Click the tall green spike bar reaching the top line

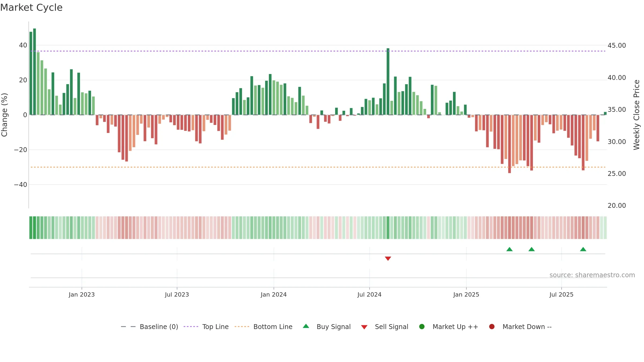[x=388, y=82]
